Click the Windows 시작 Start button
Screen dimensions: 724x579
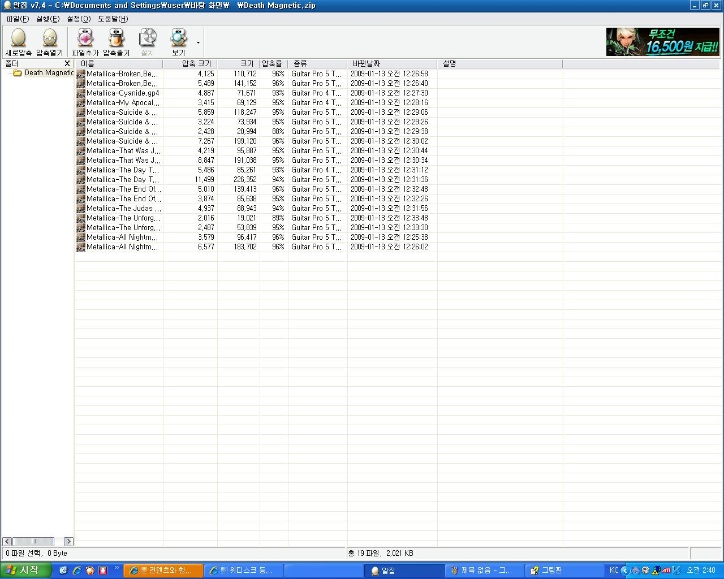25,571
